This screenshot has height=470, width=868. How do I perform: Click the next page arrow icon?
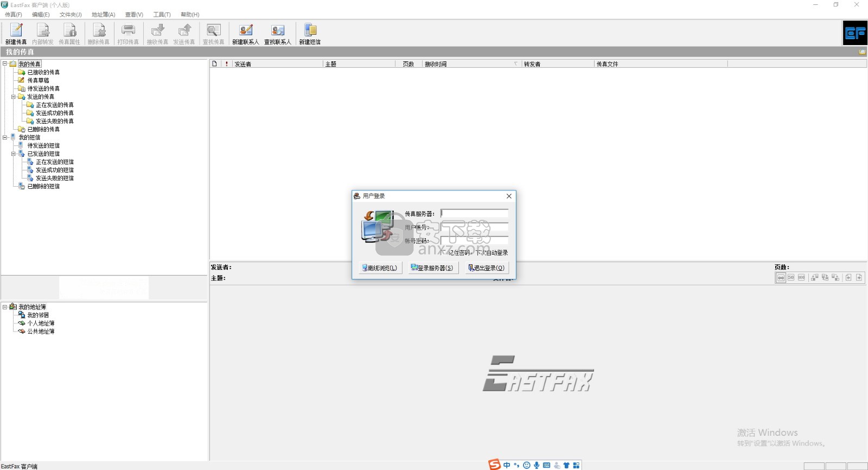click(x=859, y=278)
